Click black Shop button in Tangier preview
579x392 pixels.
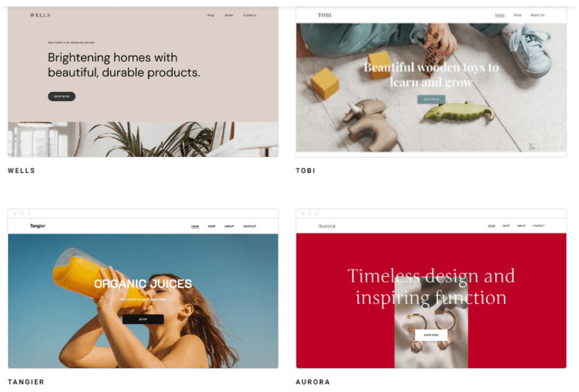click(143, 319)
